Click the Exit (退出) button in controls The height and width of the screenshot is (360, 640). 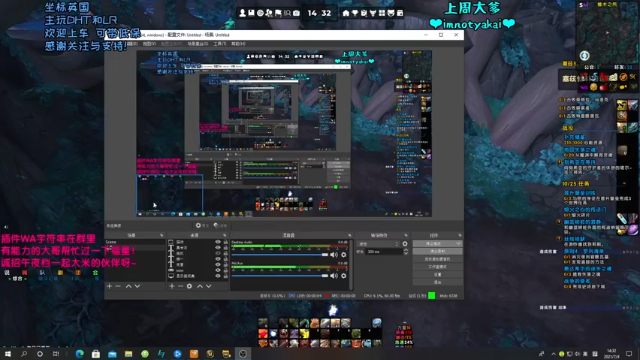click(x=438, y=282)
